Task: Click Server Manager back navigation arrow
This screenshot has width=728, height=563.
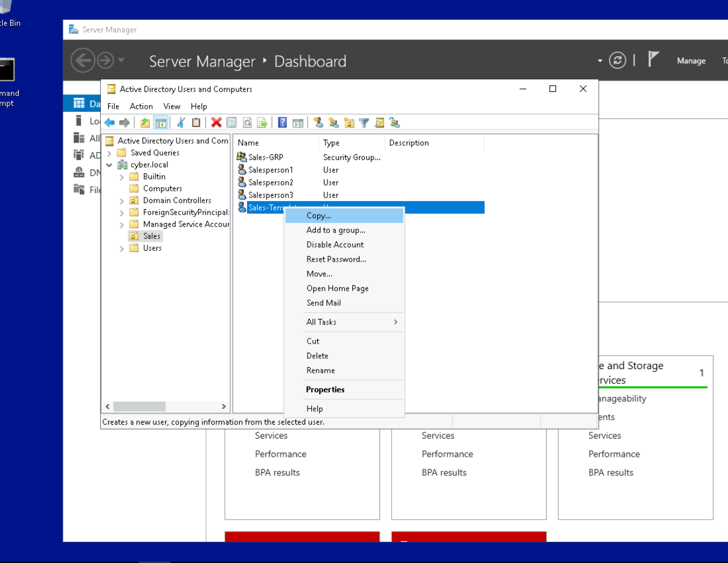Action: (82, 60)
